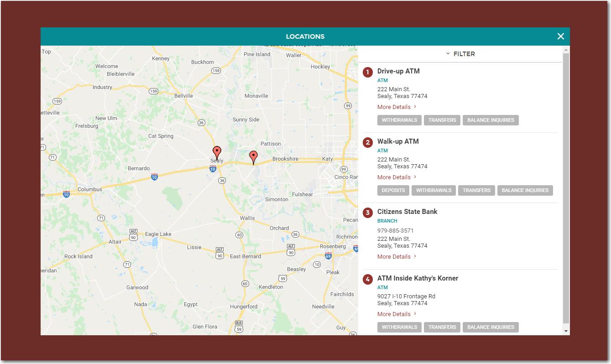Select location number 2 badge
This screenshot has width=611, height=364.
(368, 142)
